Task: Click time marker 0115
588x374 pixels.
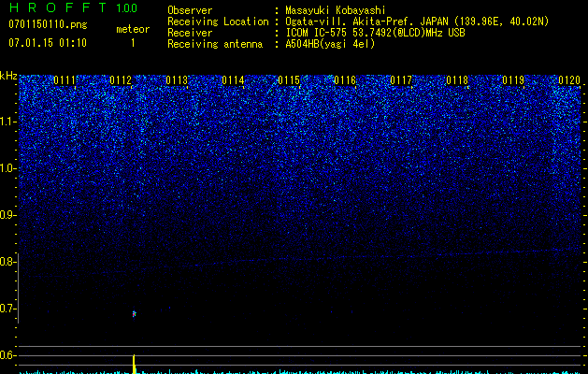Action: (x=289, y=80)
